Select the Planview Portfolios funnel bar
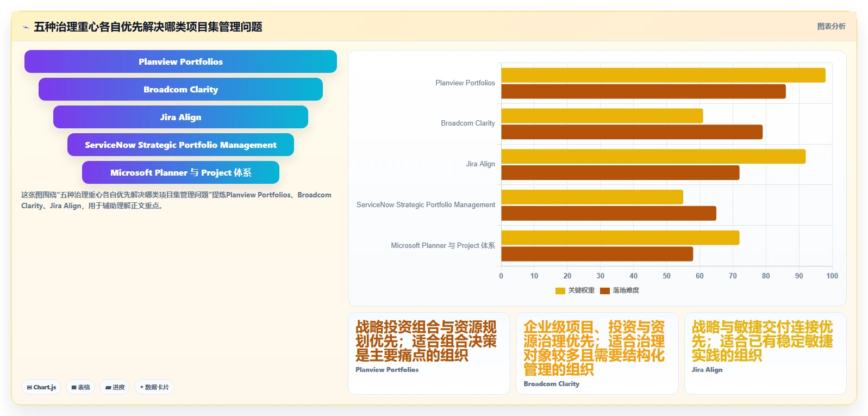Viewport: 868px width, 416px height. pos(180,61)
